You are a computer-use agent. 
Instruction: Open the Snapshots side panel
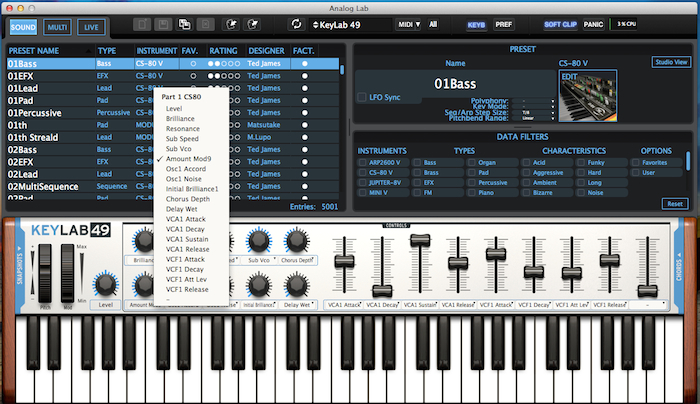point(20,265)
